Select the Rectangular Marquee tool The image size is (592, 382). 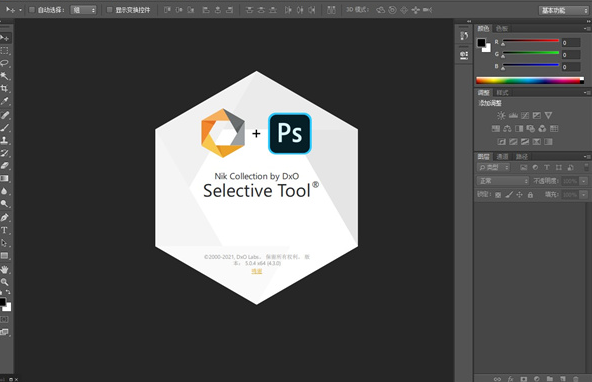pos(5,51)
